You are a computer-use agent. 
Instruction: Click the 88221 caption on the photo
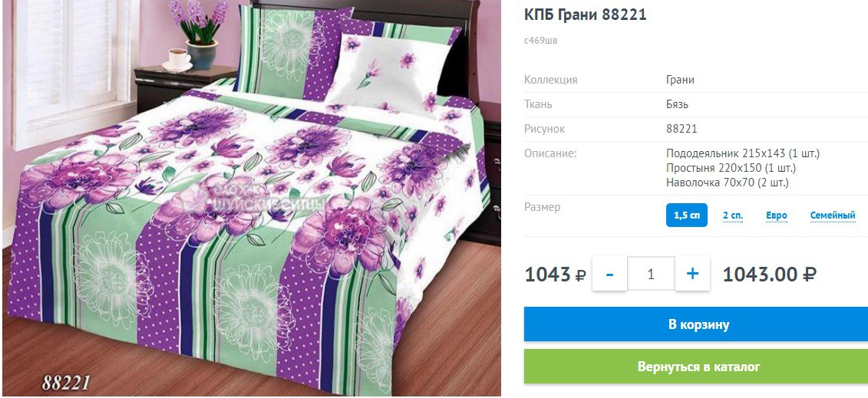[66, 383]
